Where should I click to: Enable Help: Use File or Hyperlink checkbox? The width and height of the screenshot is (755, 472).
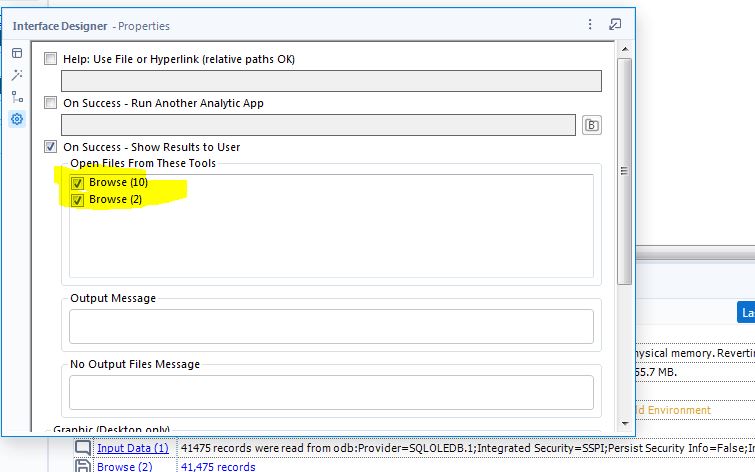[x=51, y=59]
